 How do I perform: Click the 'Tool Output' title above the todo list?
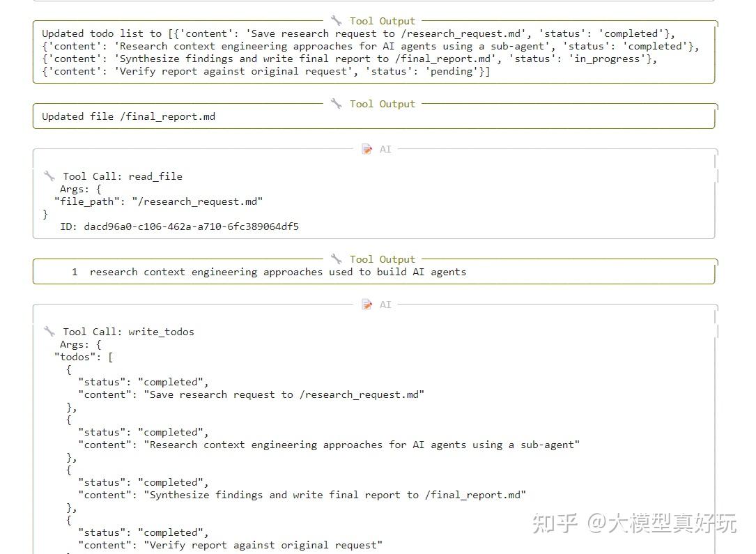[x=383, y=21]
